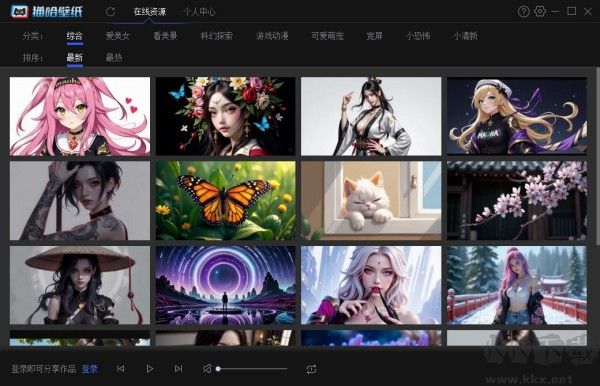The height and width of the screenshot is (386, 600).
Task: Open the snowy bridge girl wallpaper
Action: (517, 285)
